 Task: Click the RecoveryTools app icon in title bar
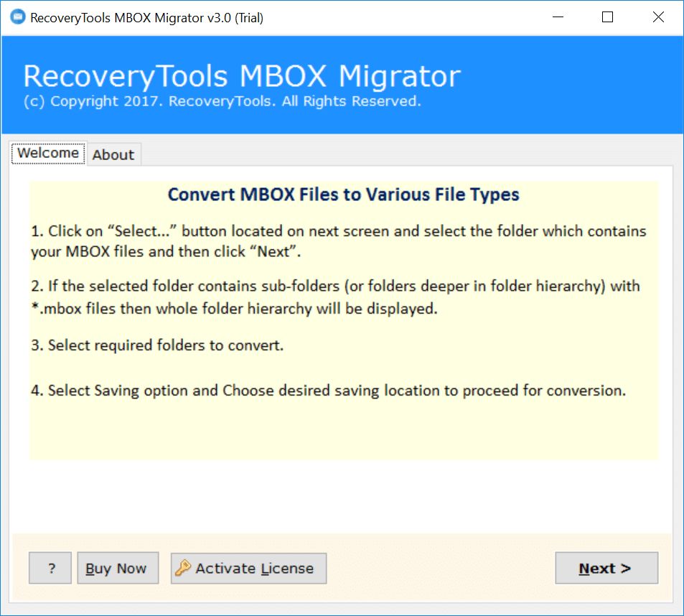coord(18,17)
